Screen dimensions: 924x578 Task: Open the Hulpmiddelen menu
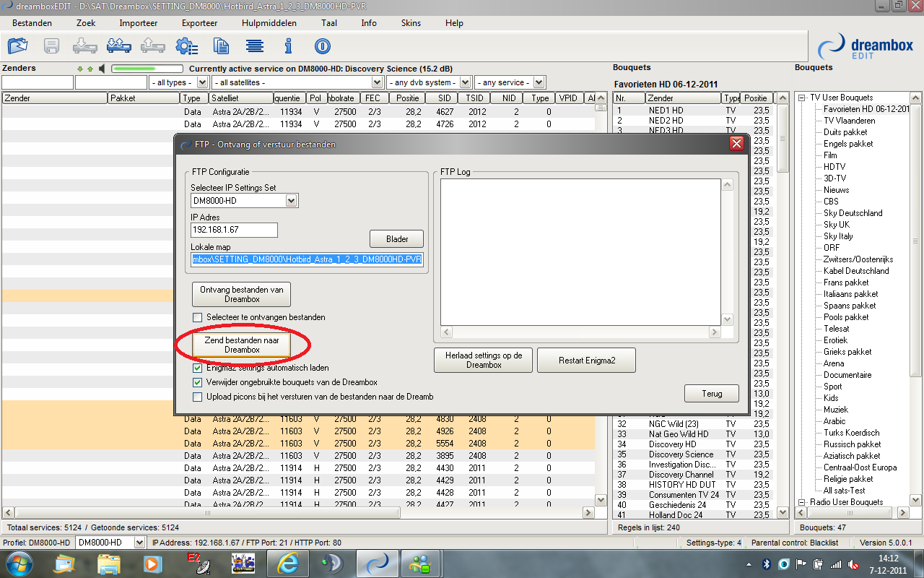269,23
